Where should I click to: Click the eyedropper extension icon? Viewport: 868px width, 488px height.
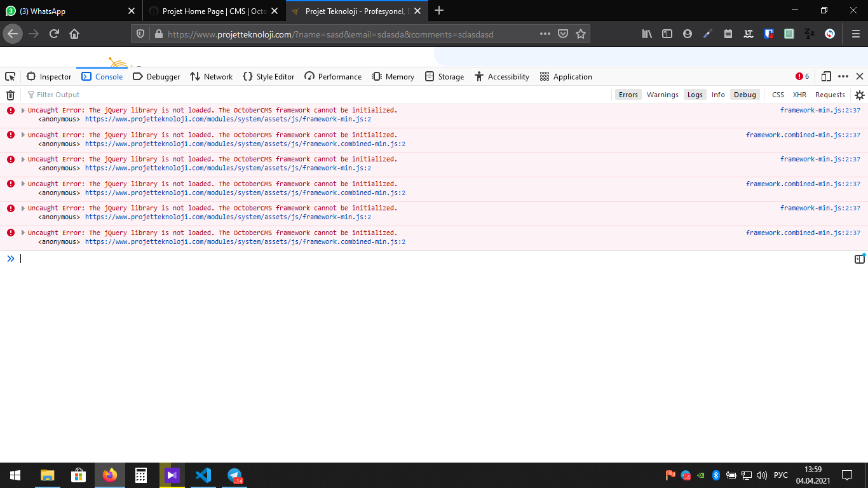(x=708, y=34)
